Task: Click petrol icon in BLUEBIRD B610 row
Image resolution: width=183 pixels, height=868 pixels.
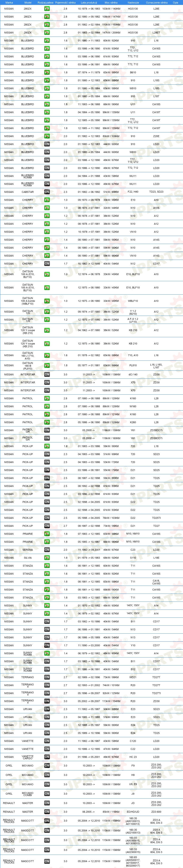Action: (47, 72)
